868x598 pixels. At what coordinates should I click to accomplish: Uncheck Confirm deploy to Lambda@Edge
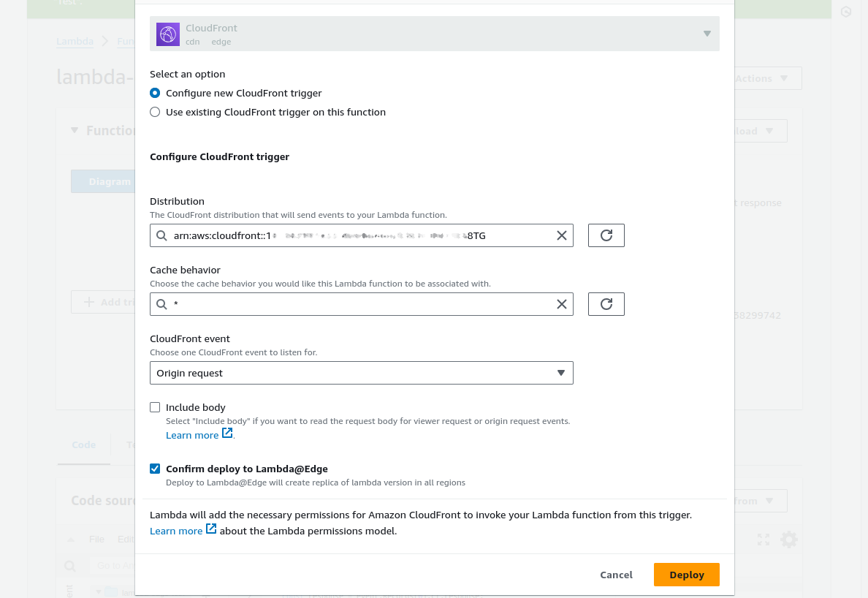click(155, 469)
